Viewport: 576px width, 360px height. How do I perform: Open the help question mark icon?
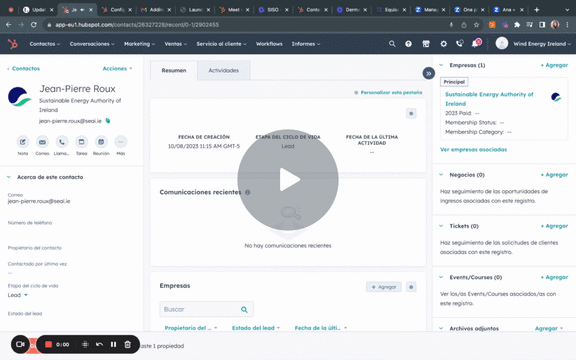[x=408, y=44]
